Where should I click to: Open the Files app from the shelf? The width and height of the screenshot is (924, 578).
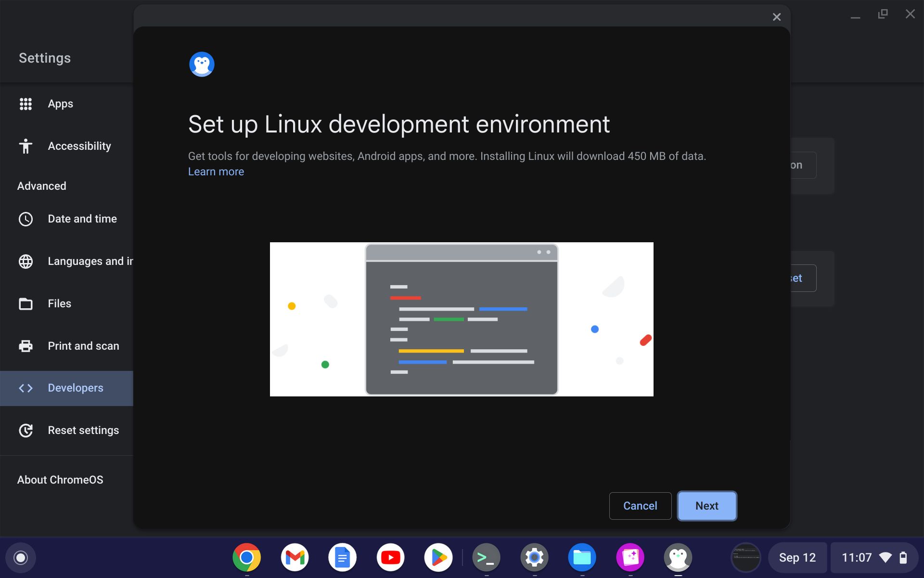582,557
